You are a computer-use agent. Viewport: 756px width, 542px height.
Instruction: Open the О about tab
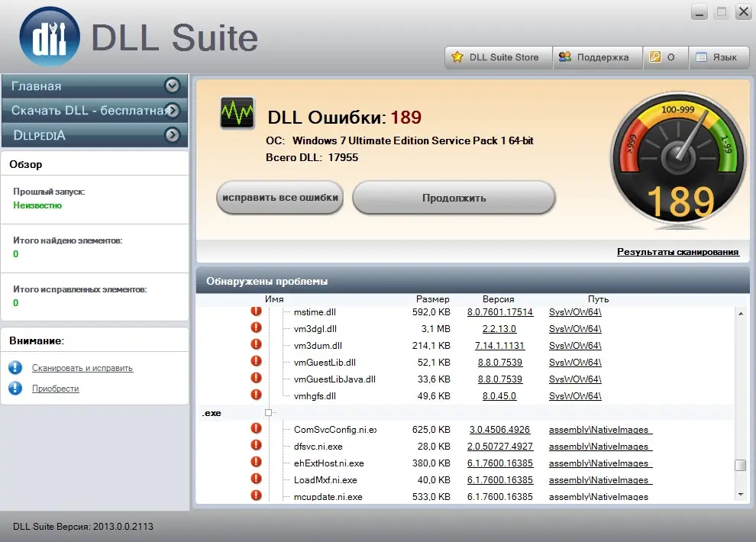[665, 57]
